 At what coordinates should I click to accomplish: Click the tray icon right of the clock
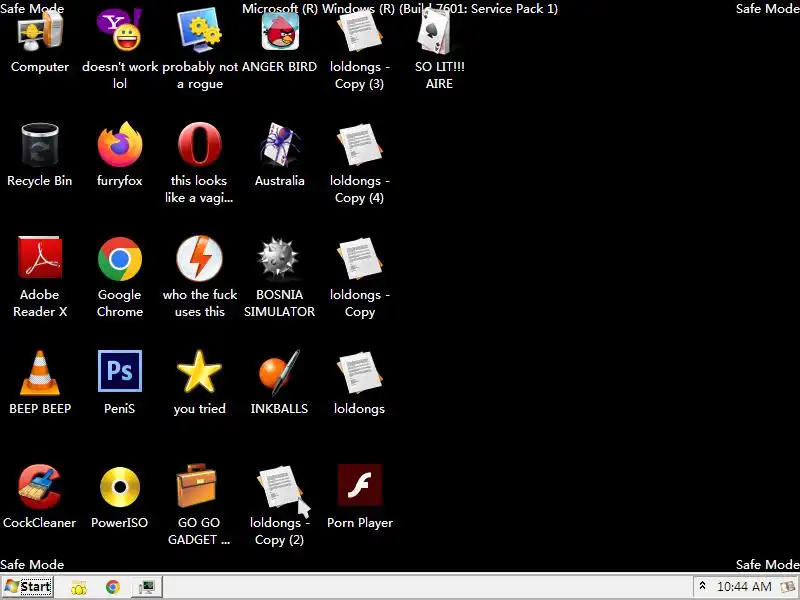[x=790, y=587]
